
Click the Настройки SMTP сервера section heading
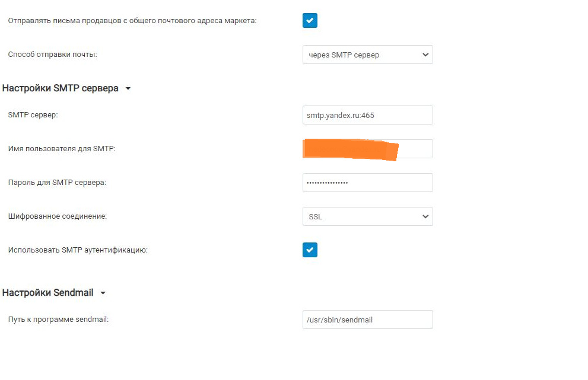[x=61, y=88]
